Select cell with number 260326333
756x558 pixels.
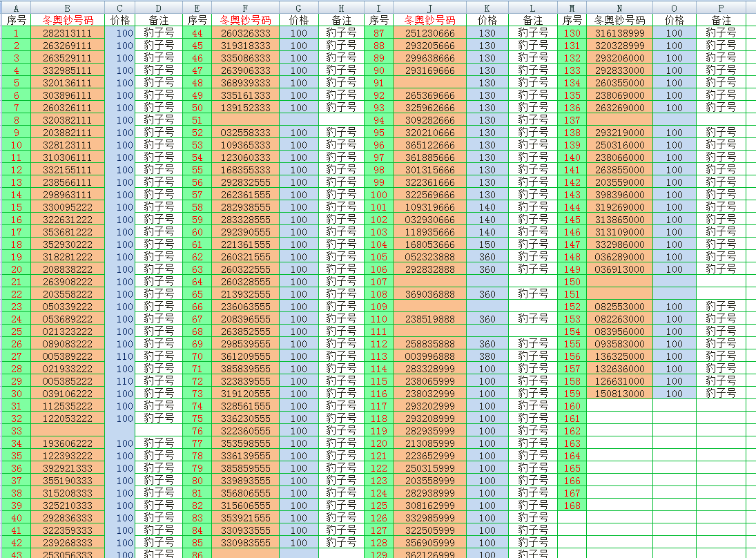[x=245, y=33]
